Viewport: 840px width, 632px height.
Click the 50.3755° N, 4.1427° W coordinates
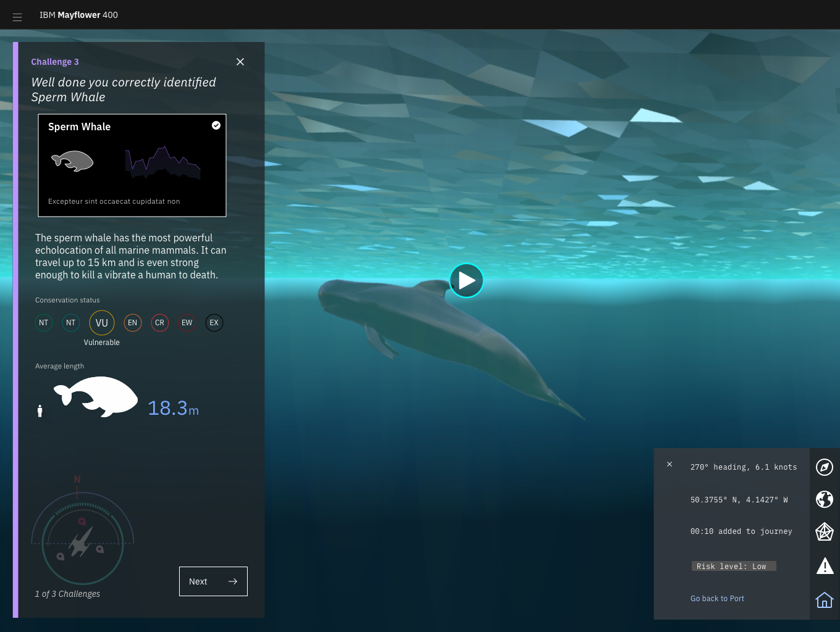(x=739, y=500)
